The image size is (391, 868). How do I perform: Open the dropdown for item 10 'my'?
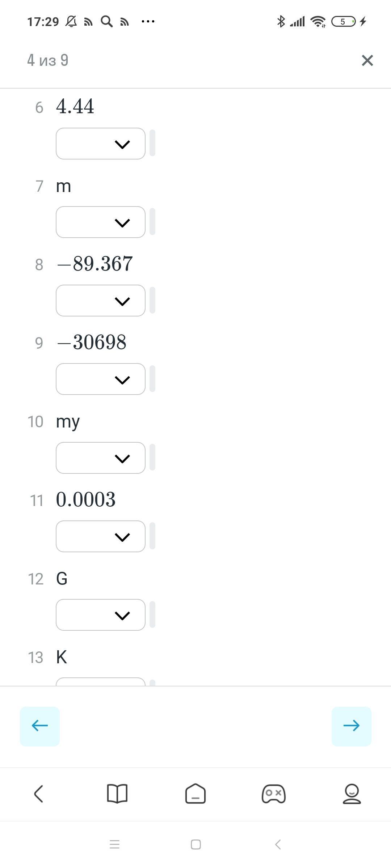point(101,458)
